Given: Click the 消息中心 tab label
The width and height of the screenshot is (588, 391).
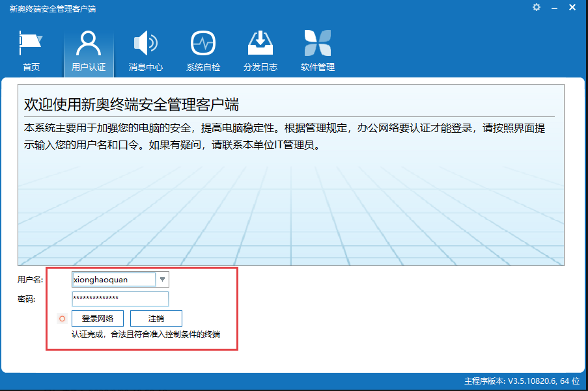Looking at the screenshot, I should point(146,67).
